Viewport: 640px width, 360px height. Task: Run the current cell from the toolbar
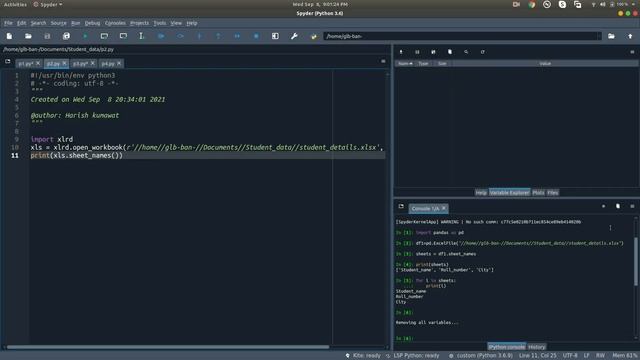click(104, 36)
